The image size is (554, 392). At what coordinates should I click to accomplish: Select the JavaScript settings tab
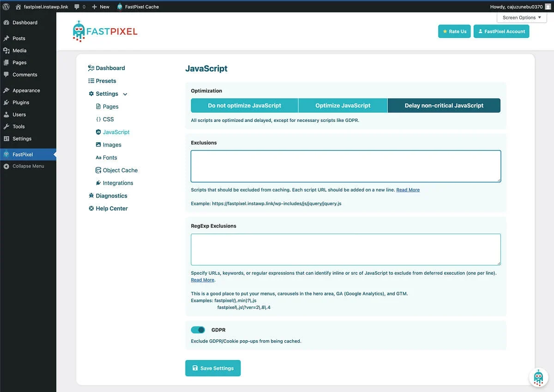113,132
